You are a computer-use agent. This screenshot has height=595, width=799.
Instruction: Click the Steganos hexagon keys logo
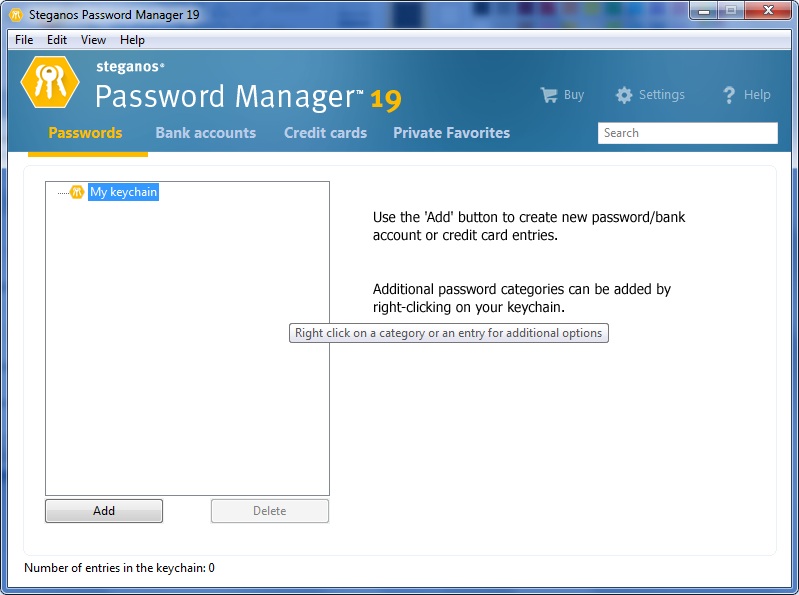point(50,82)
